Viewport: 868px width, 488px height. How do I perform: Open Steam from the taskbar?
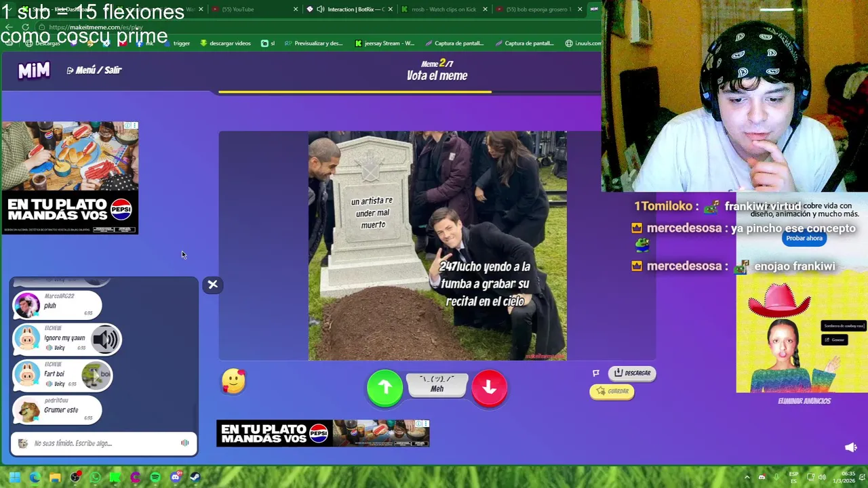click(x=195, y=478)
